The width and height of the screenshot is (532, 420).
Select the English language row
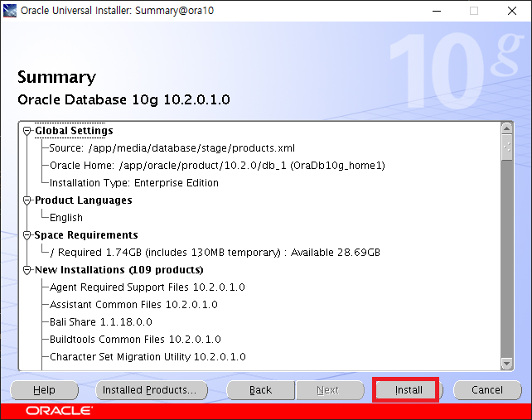(66, 218)
